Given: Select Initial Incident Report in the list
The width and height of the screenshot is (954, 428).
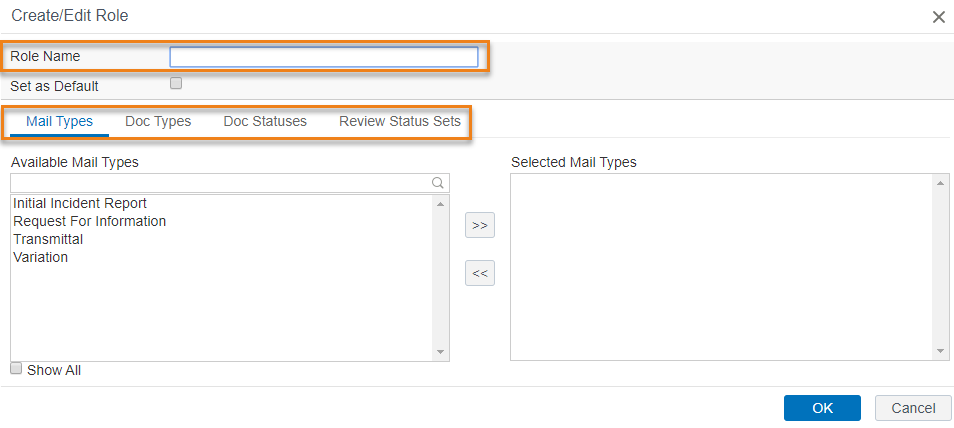Looking at the screenshot, I should pyautogui.click(x=80, y=203).
